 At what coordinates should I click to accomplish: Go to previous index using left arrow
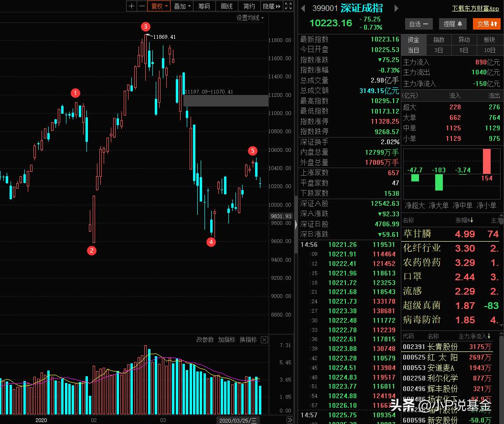(303, 8)
